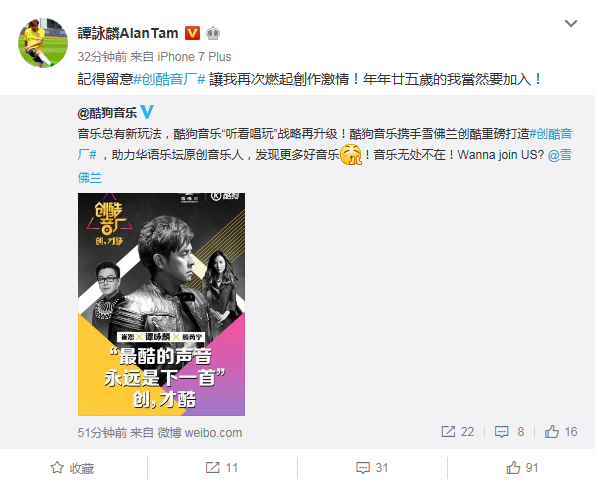
Task: Like the original post with 16 likes
Action: coord(561,432)
